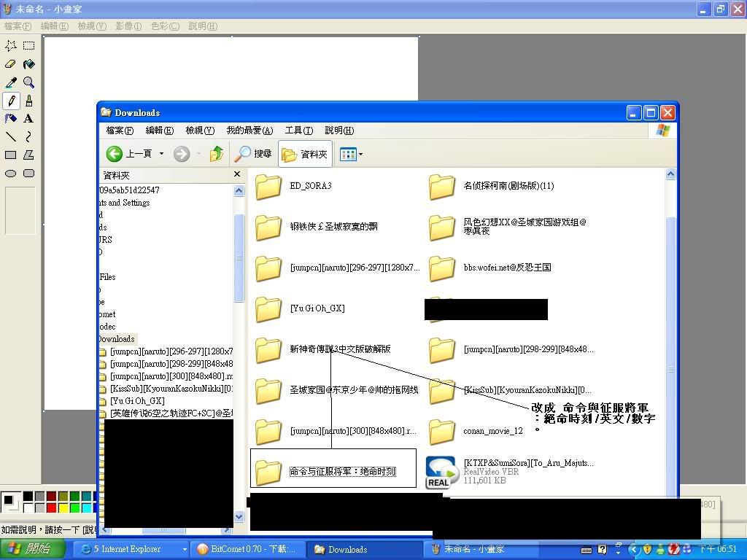Select the Eraser tool in Paint

[11, 64]
